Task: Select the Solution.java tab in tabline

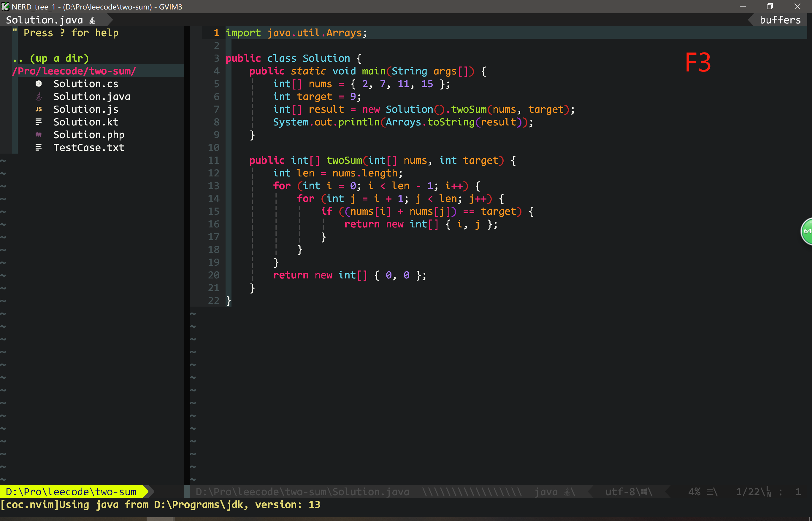Action: (x=44, y=20)
